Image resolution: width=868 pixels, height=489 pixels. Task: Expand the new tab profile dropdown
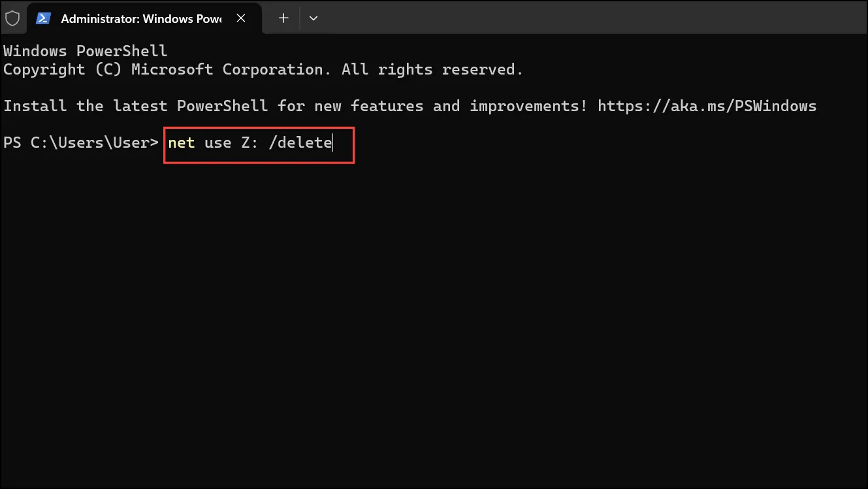click(x=313, y=18)
